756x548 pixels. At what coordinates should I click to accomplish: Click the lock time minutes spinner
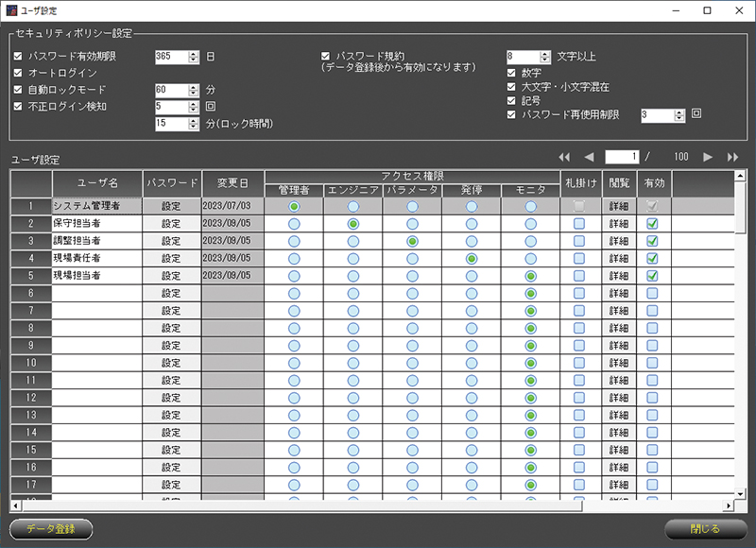pyautogui.click(x=194, y=124)
